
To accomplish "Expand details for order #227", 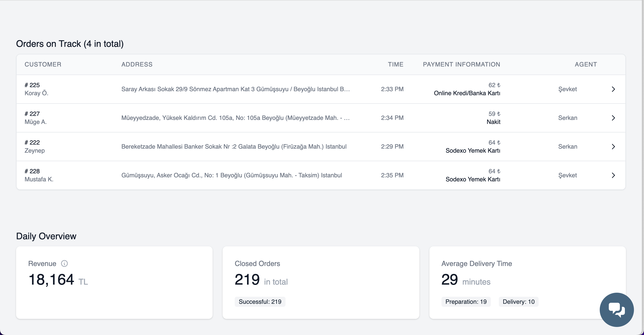I will point(614,118).
